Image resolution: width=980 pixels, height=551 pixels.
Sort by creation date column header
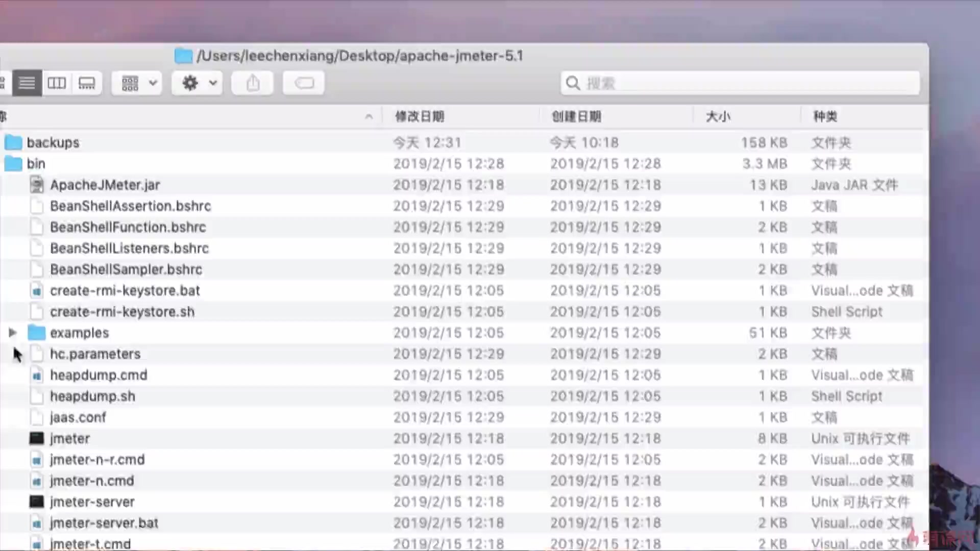[x=576, y=117]
